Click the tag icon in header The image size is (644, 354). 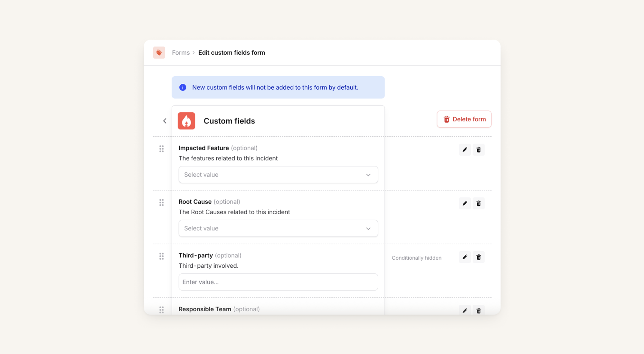tap(159, 53)
